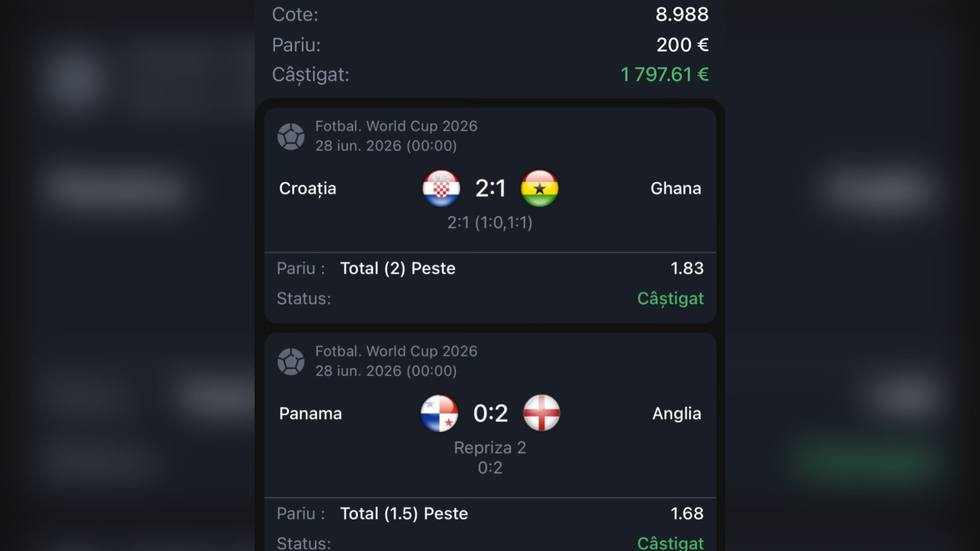980x551 pixels.
Task: Click the green 1 797.61 € winnings amount
Action: (x=665, y=74)
